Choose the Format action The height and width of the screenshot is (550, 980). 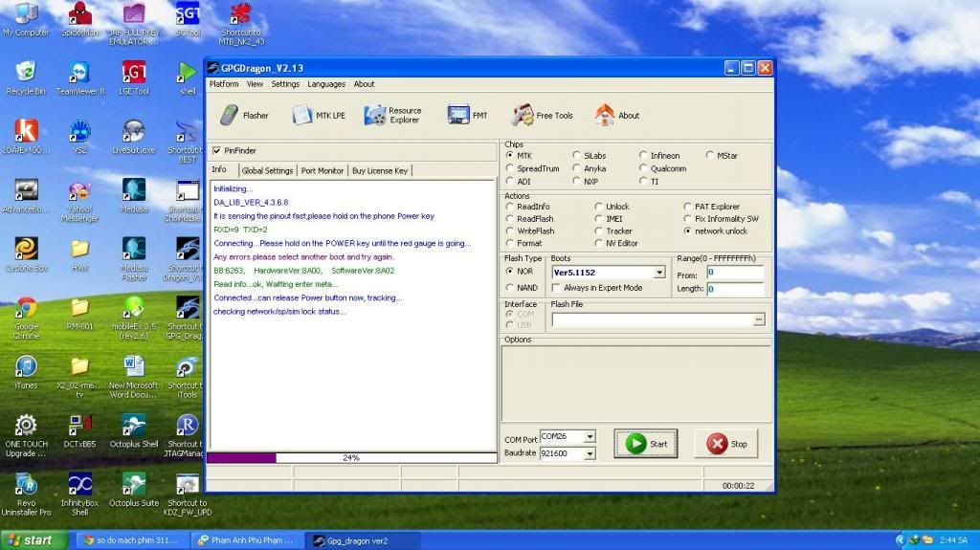tap(510, 243)
